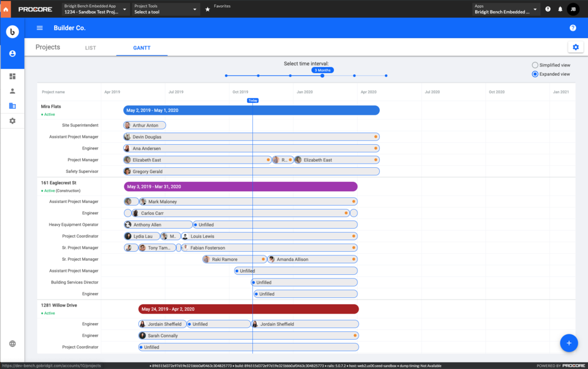
Task: Open the People icon in sidebar
Action: coord(12,91)
